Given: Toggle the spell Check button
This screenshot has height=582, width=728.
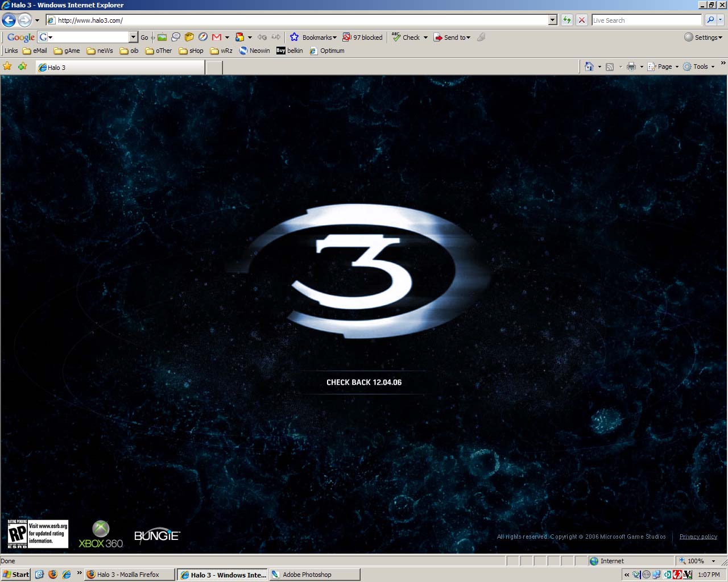Looking at the screenshot, I should [407, 38].
